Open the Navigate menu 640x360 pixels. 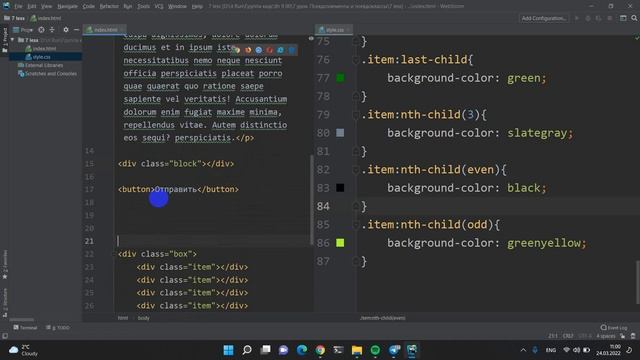coord(67,6)
